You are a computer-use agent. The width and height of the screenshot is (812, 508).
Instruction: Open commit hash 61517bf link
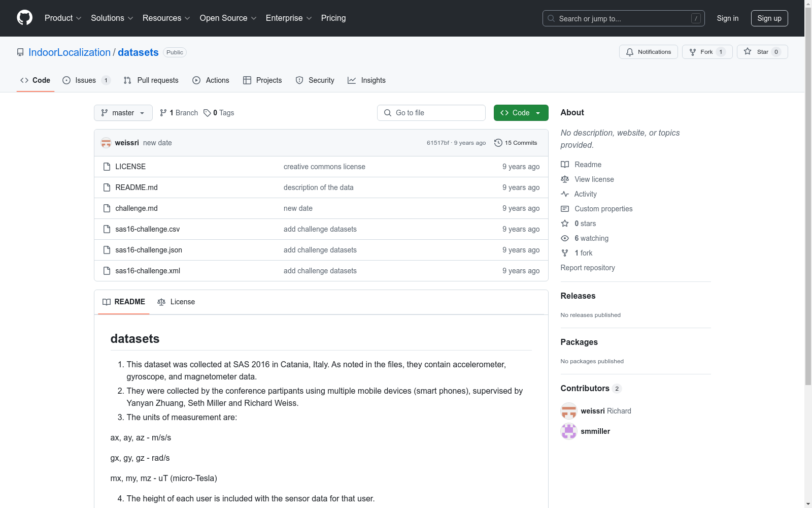click(x=438, y=143)
